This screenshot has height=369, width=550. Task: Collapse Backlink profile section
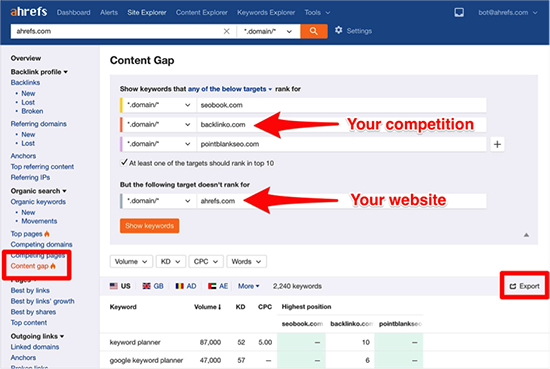coord(39,72)
